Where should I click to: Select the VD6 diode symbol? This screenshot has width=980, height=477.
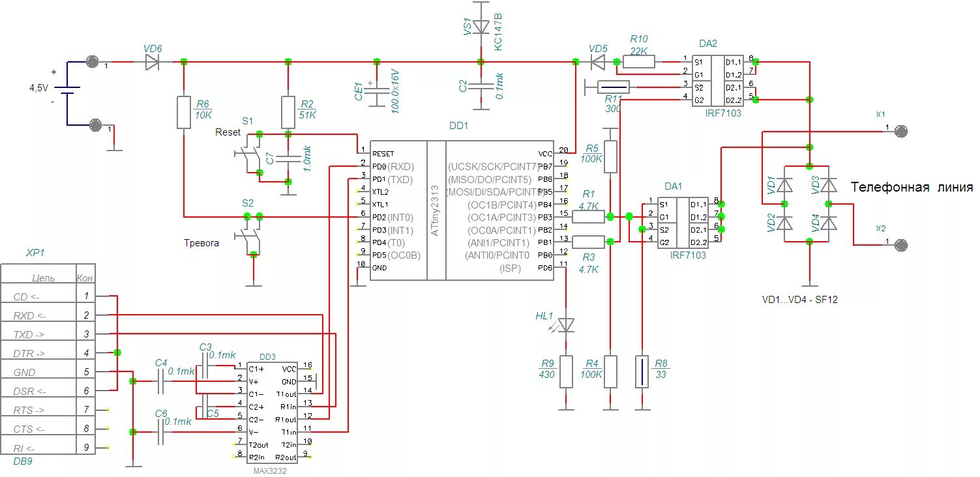[x=152, y=62]
